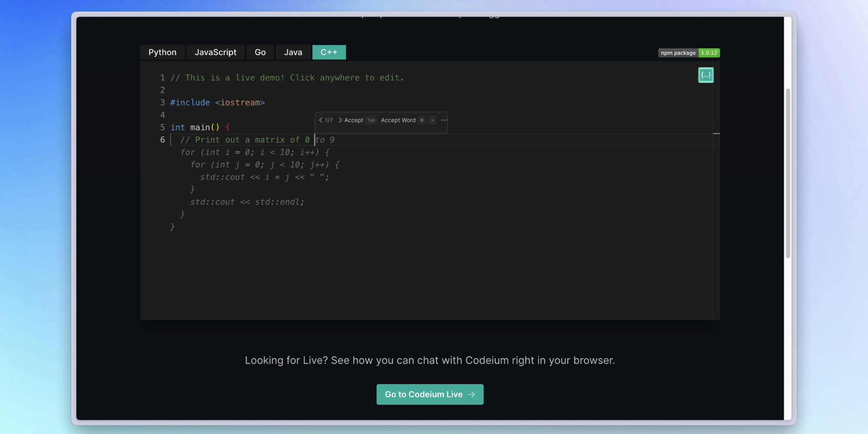The height and width of the screenshot is (434, 868).
Task: Select the C++ tab
Action: (329, 53)
